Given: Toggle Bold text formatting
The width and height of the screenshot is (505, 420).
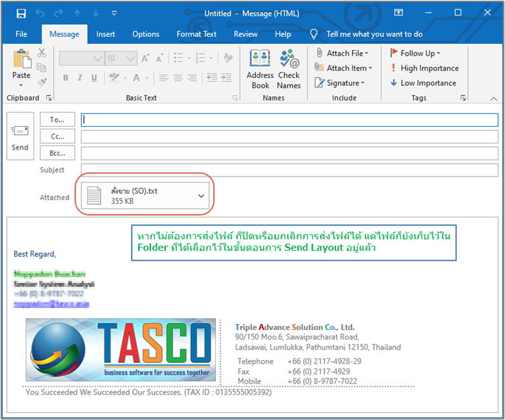Looking at the screenshot, I should click(x=66, y=78).
